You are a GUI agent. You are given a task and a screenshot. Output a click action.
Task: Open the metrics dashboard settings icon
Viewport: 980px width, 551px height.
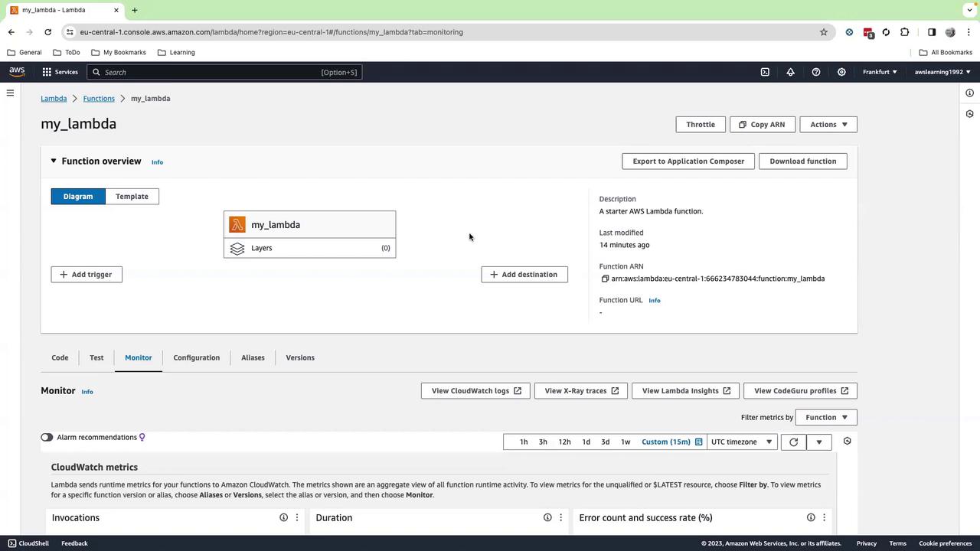point(847,441)
